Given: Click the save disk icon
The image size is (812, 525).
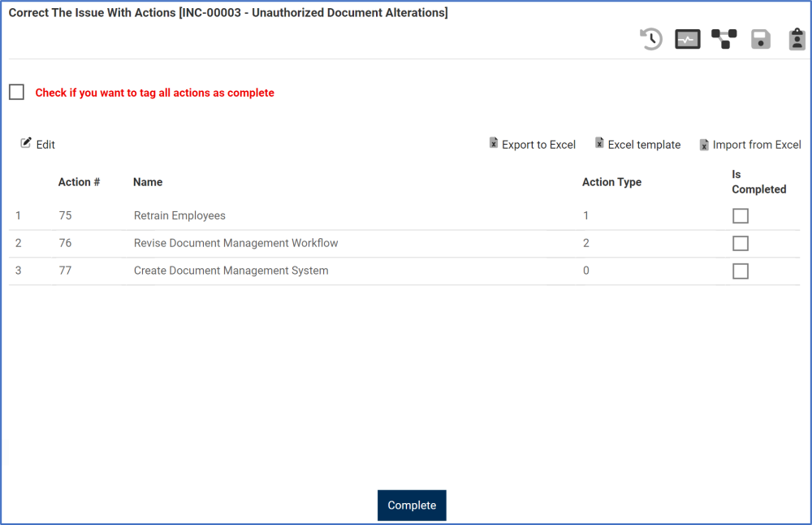Looking at the screenshot, I should pyautogui.click(x=760, y=39).
